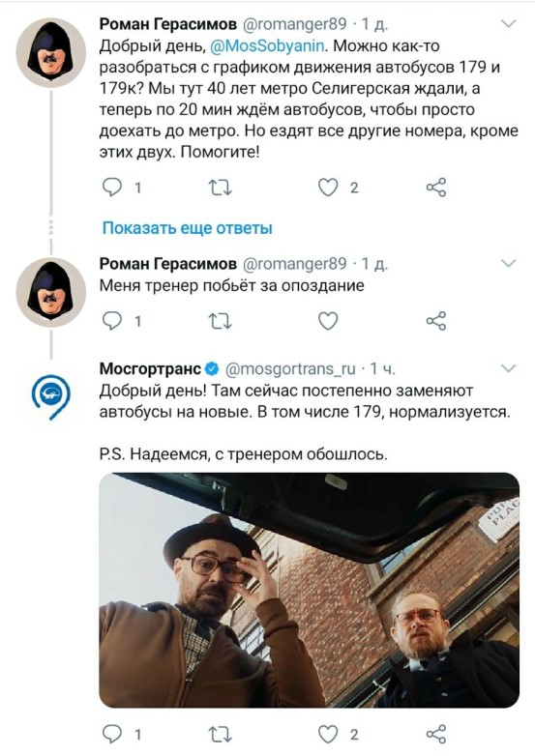The height and width of the screenshot is (756, 535).
Task: Share the 'Меня тренер побьёт за опоздание' tweet
Action: tap(436, 321)
